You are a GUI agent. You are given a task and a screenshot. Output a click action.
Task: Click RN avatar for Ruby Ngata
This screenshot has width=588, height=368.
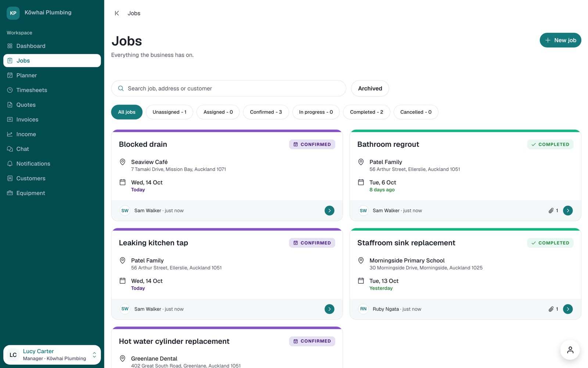point(363,309)
